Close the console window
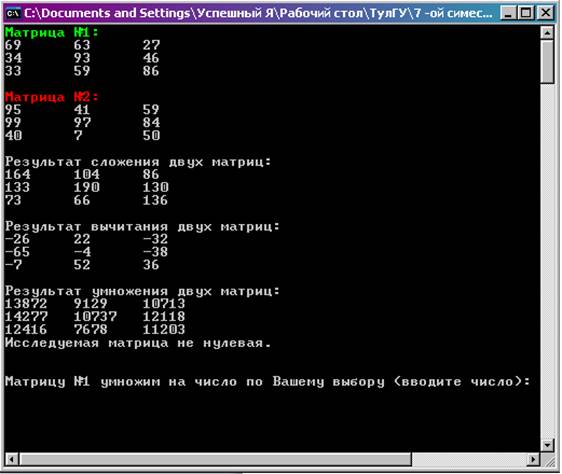This screenshot has width=562, height=474. coord(546,14)
